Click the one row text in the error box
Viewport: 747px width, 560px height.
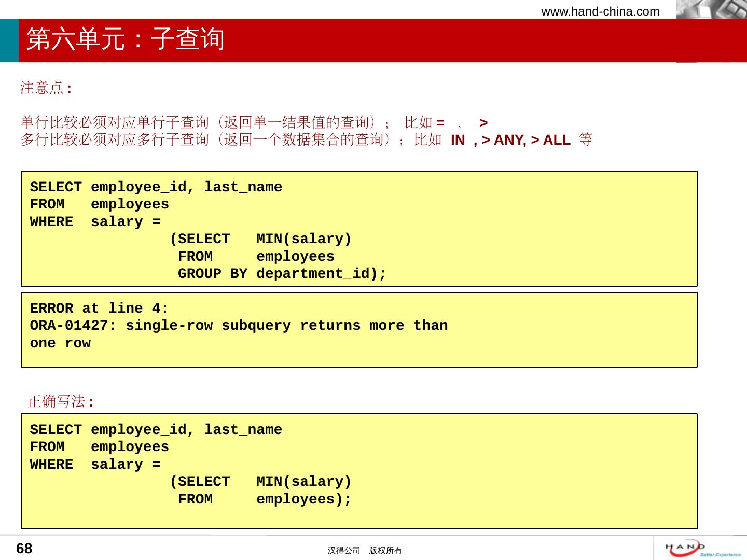point(60,343)
